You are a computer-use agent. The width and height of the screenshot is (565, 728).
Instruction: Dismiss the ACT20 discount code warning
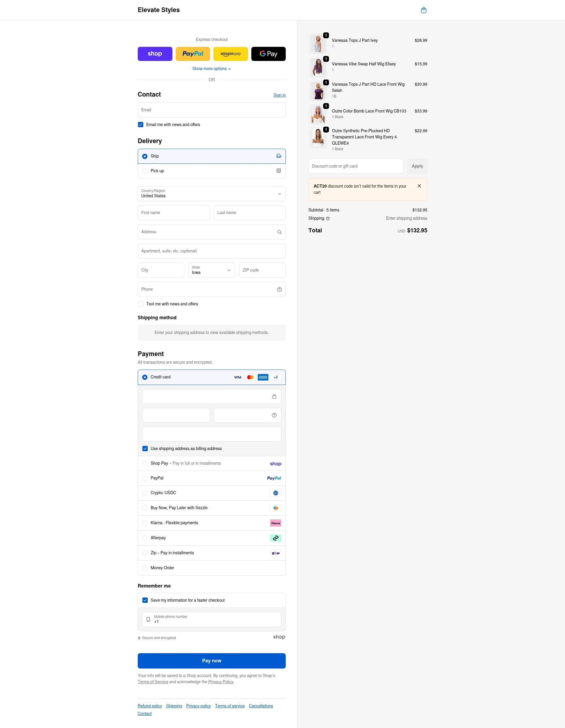pos(419,186)
